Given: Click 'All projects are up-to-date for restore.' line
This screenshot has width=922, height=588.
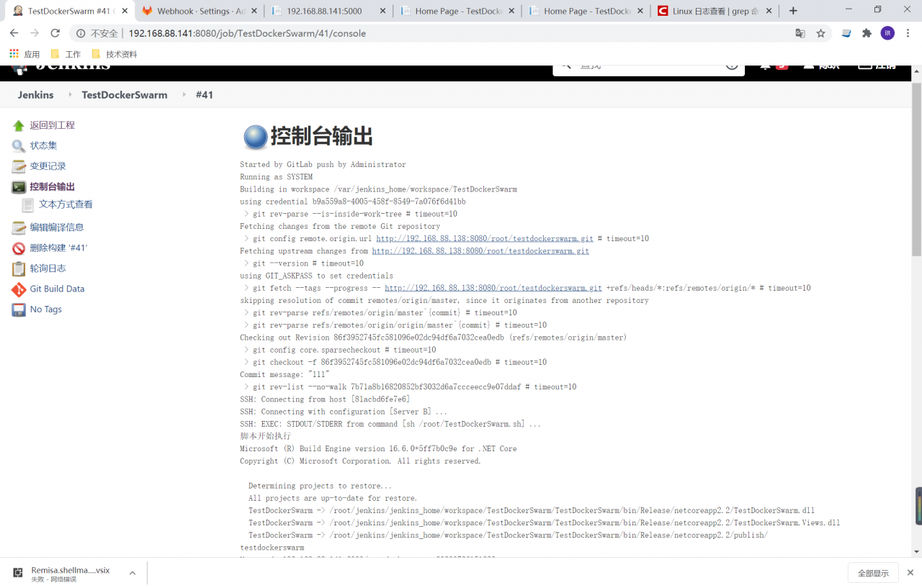Looking at the screenshot, I should click(333, 498).
